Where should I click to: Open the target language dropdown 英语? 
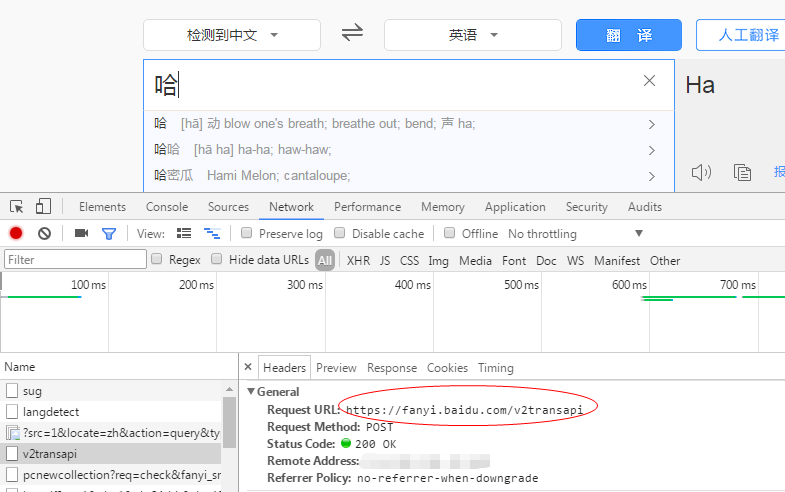click(x=473, y=35)
